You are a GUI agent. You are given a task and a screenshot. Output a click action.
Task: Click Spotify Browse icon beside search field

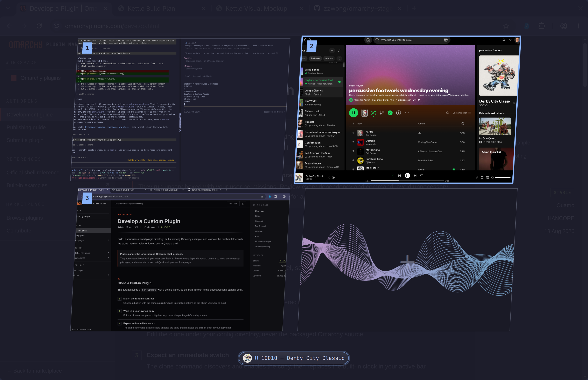coord(446,40)
